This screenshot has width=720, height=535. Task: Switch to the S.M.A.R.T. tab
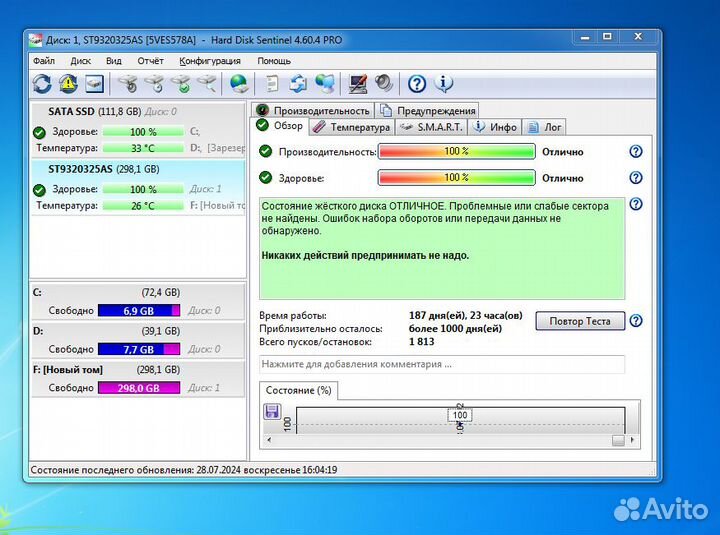point(431,127)
